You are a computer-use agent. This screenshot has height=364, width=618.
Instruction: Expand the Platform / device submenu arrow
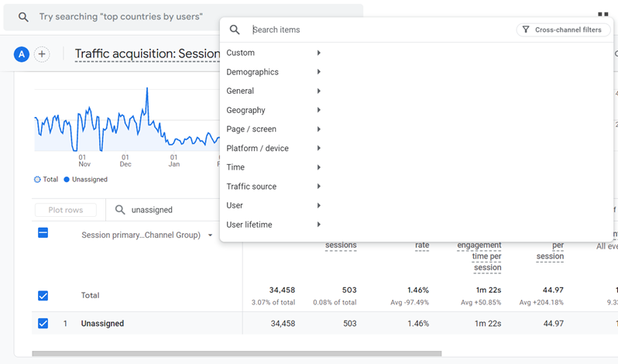[x=318, y=148]
